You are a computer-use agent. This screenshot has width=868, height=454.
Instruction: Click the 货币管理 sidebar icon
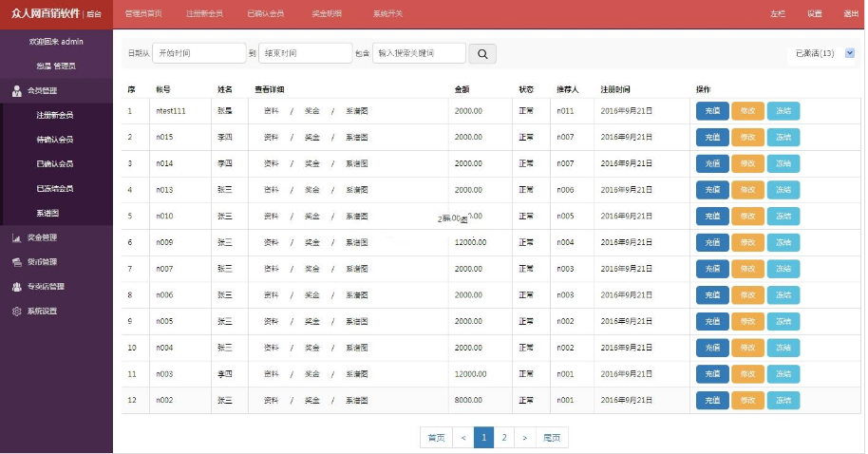[17, 262]
